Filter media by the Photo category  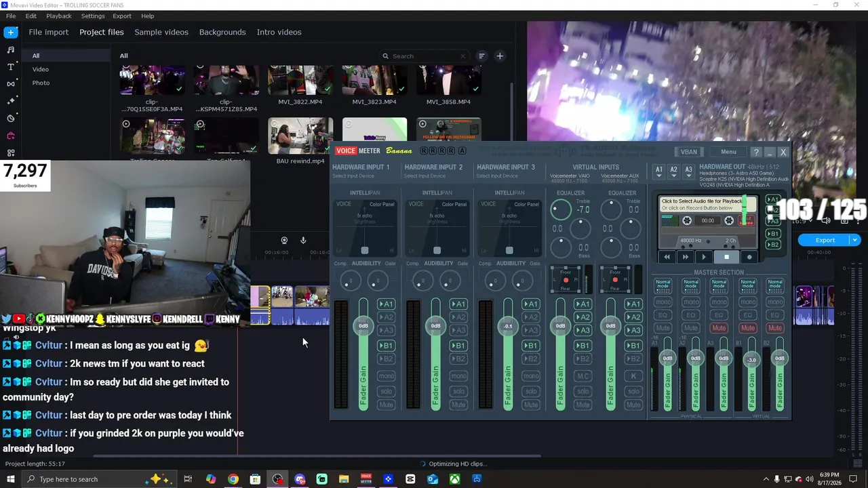[41, 83]
